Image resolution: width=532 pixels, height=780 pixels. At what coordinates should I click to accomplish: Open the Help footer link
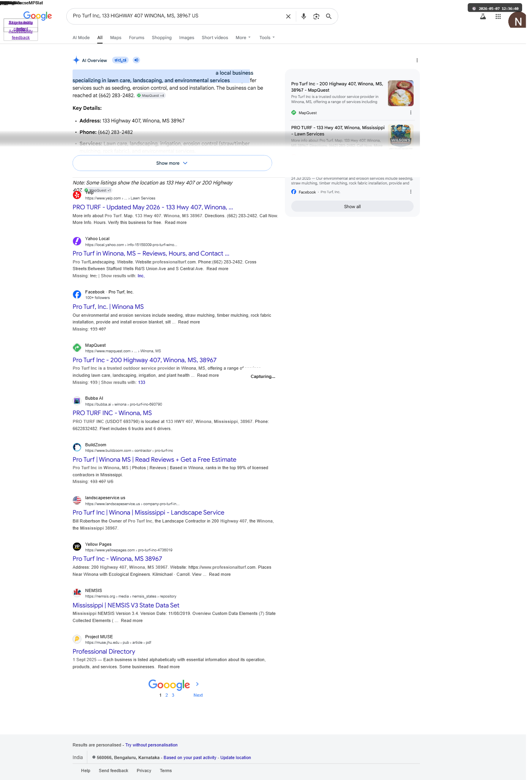[86, 771]
